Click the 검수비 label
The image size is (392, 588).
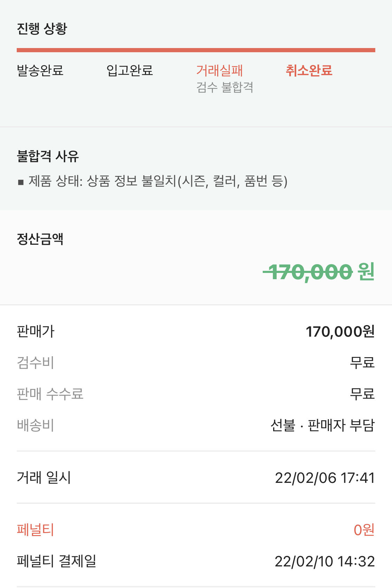point(36,363)
